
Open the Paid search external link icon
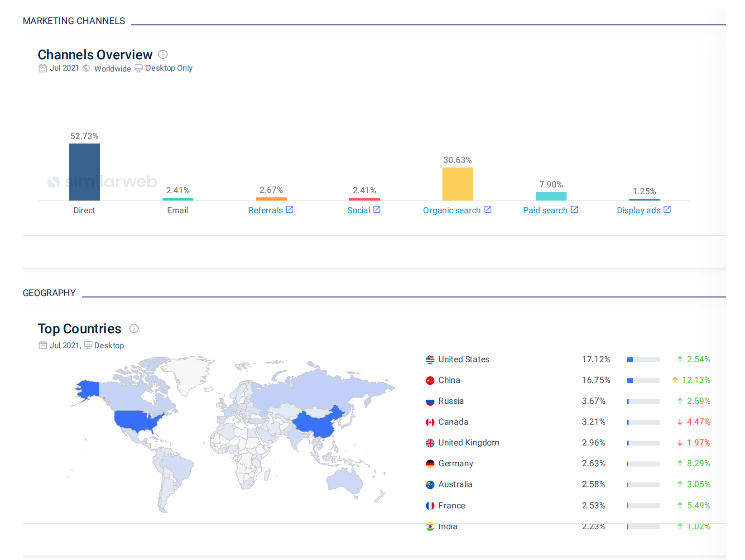pyautogui.click(x=574, y=210)
